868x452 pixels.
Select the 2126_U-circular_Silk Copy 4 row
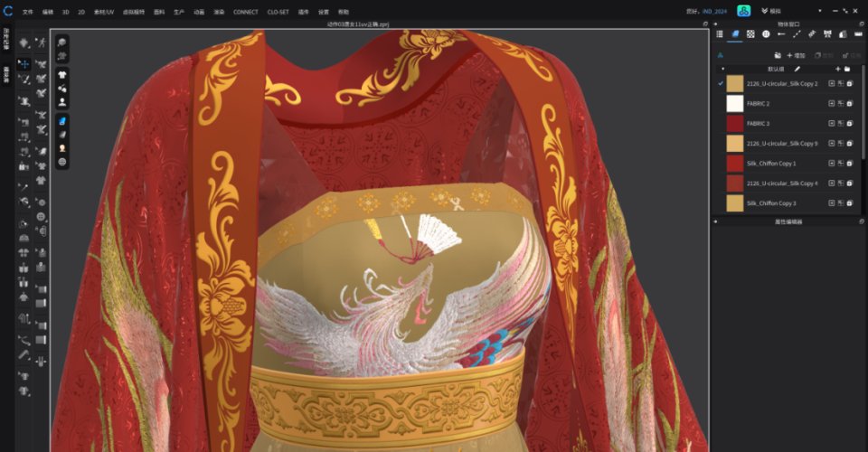click(x=788, y=184)
